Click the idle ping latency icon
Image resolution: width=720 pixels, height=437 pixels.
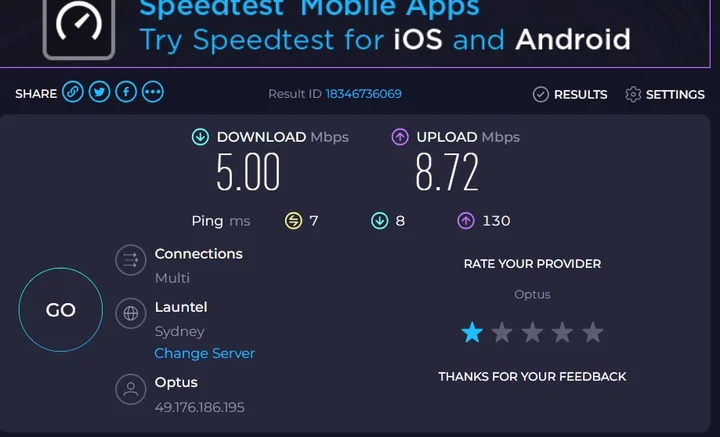[293, 221]
